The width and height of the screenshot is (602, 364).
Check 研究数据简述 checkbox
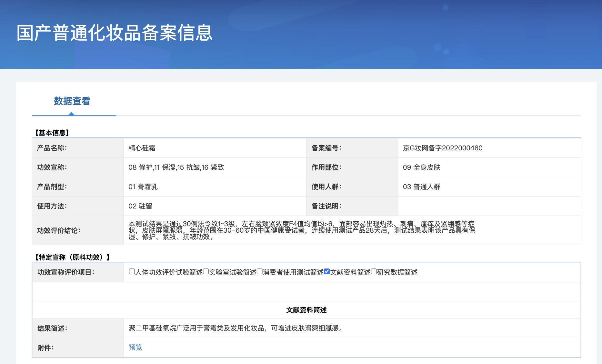point(374,272)
